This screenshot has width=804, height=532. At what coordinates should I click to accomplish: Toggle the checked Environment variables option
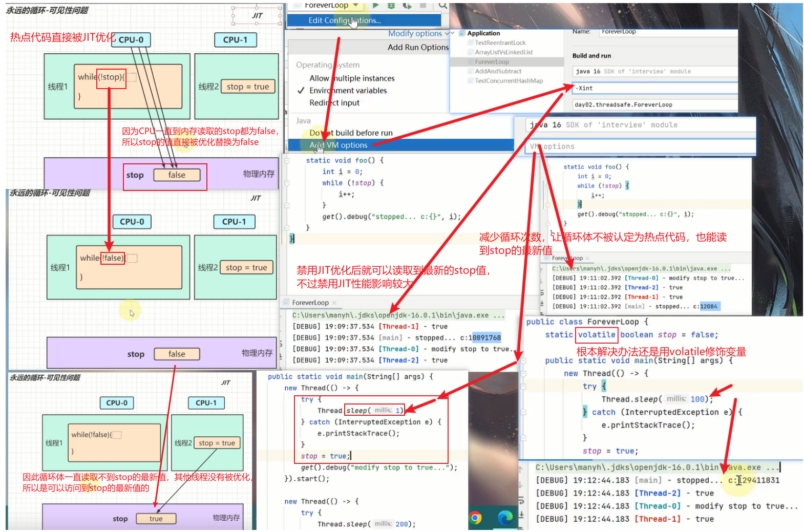348,91
